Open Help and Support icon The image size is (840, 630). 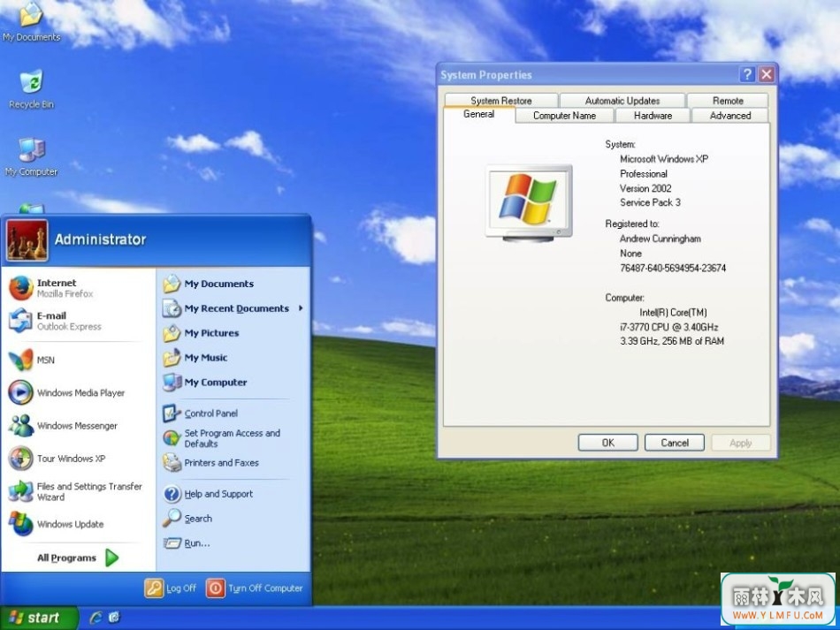pos(172,494)
